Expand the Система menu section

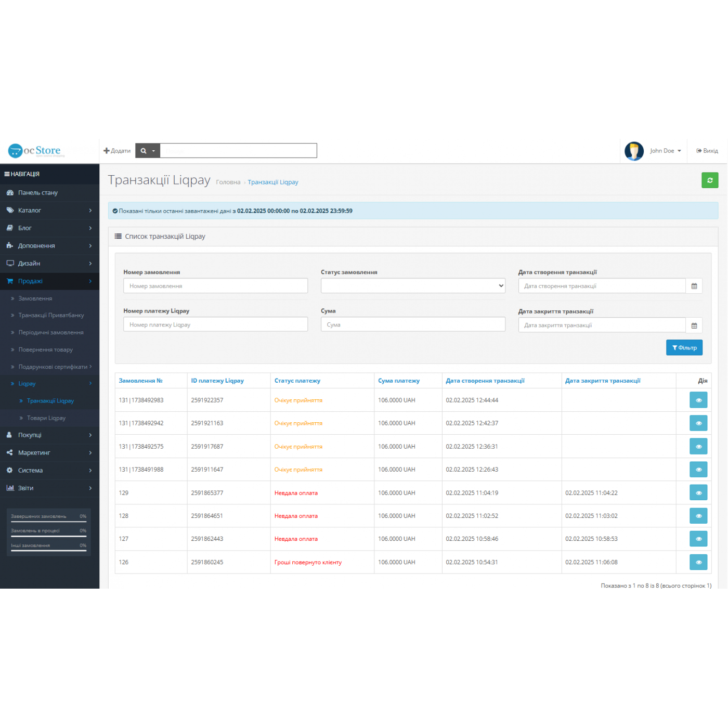point(49,471)
